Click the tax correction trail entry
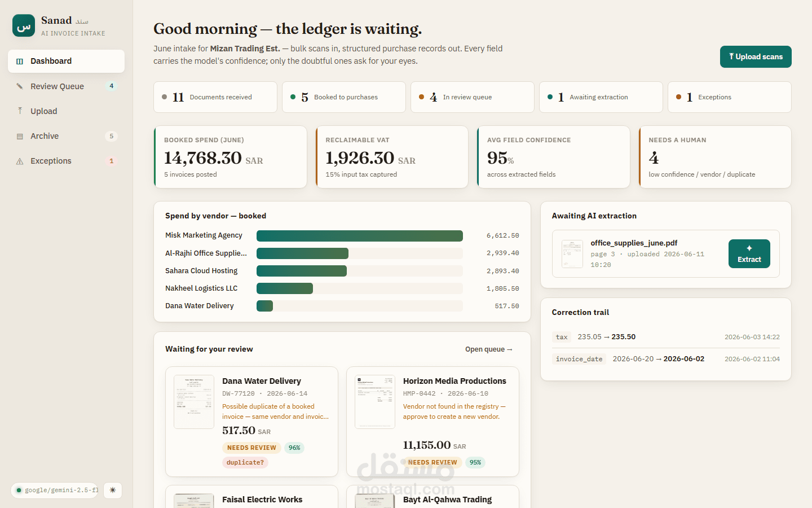 coord(666,337)
